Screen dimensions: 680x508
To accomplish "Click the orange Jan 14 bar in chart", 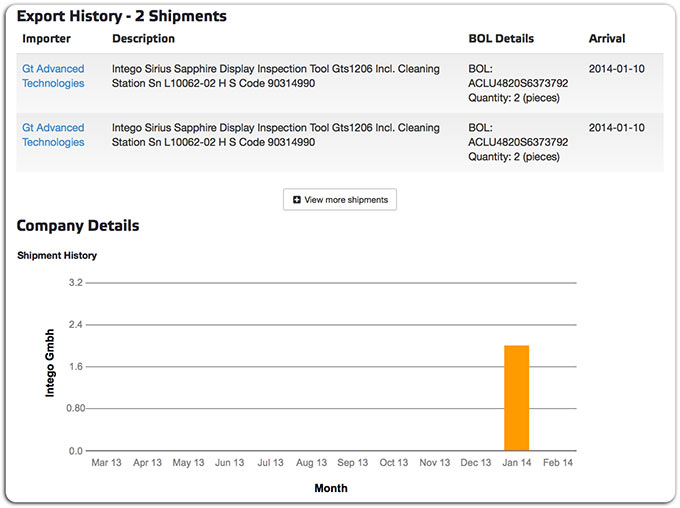I will tap(517, 398).
